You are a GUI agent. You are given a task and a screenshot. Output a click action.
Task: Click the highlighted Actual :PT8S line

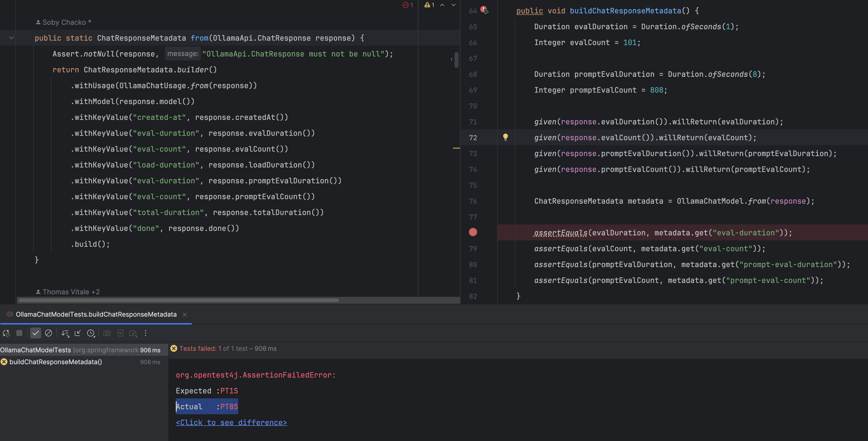tap(207, 407)
